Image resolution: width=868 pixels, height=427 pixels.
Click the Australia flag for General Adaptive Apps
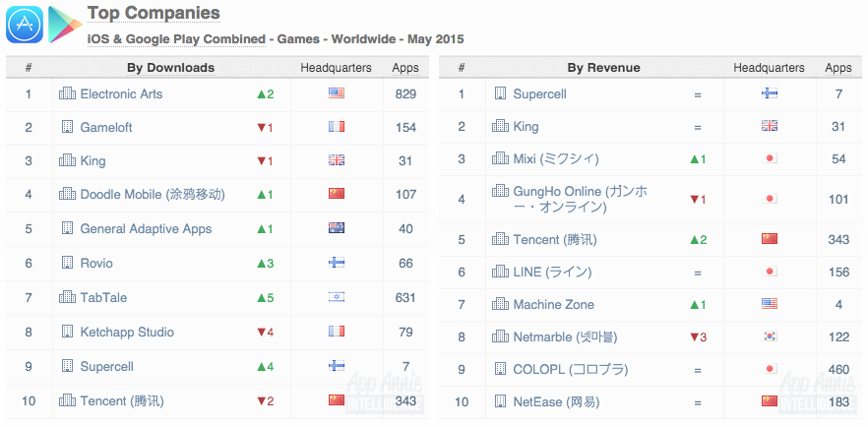click(336, 228)
